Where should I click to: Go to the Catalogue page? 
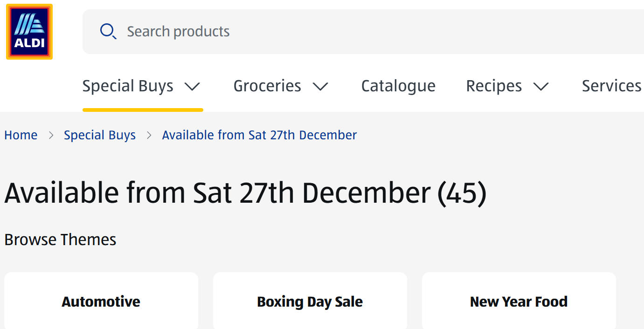tap(398, 86)
